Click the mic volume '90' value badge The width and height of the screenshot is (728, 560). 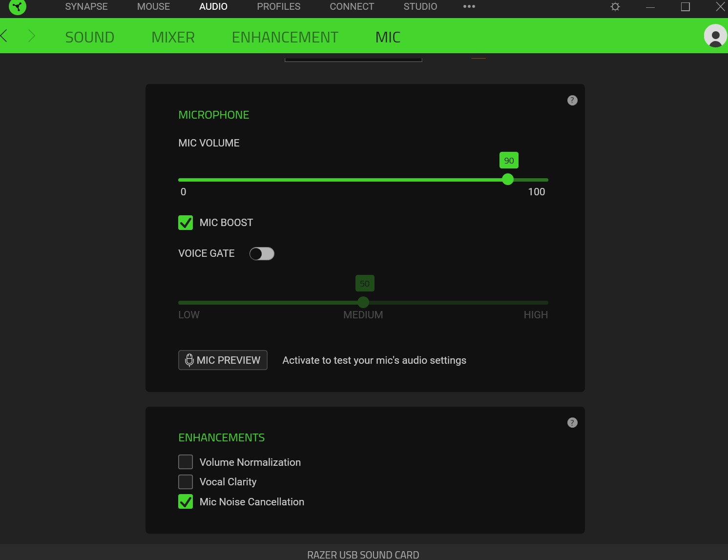click(509, 160)
